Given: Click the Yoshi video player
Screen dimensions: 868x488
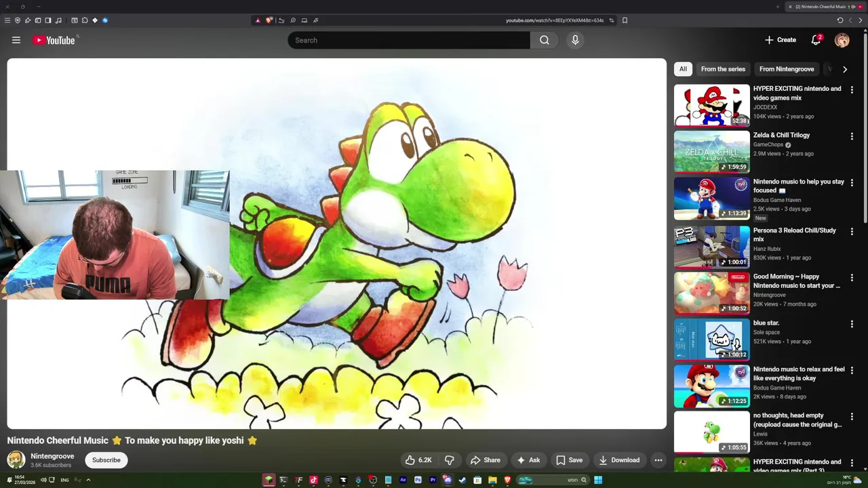Looking at the screenshot, I should (337, 244).
